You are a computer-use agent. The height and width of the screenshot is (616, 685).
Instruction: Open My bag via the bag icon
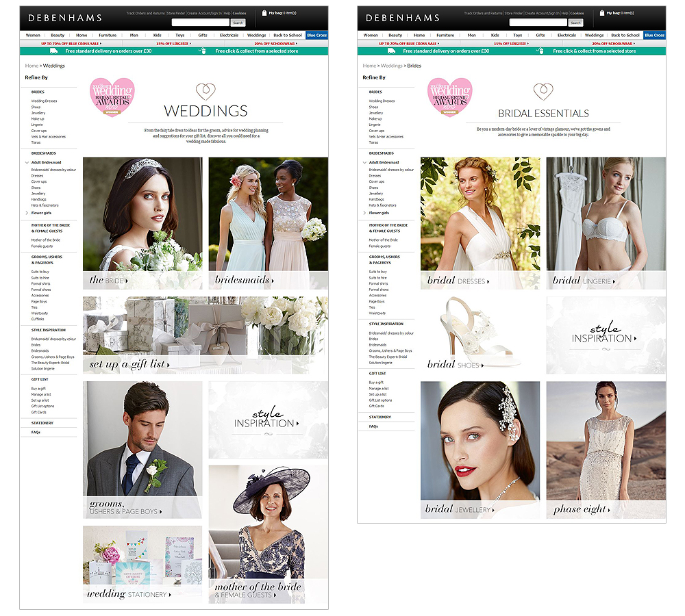[264, 12]
